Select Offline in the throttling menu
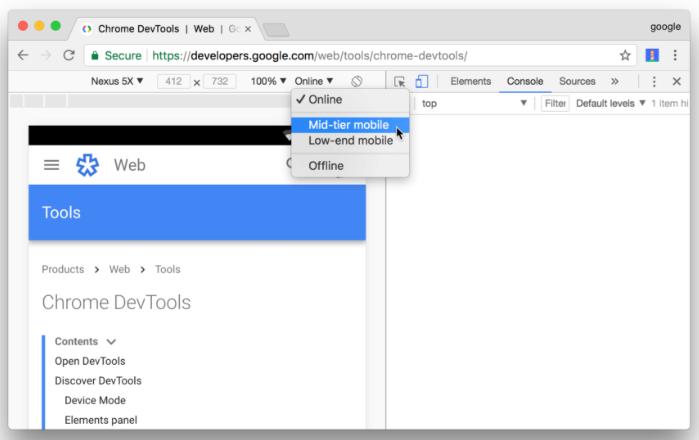This screenshot has width=699, height=440. 350,166
